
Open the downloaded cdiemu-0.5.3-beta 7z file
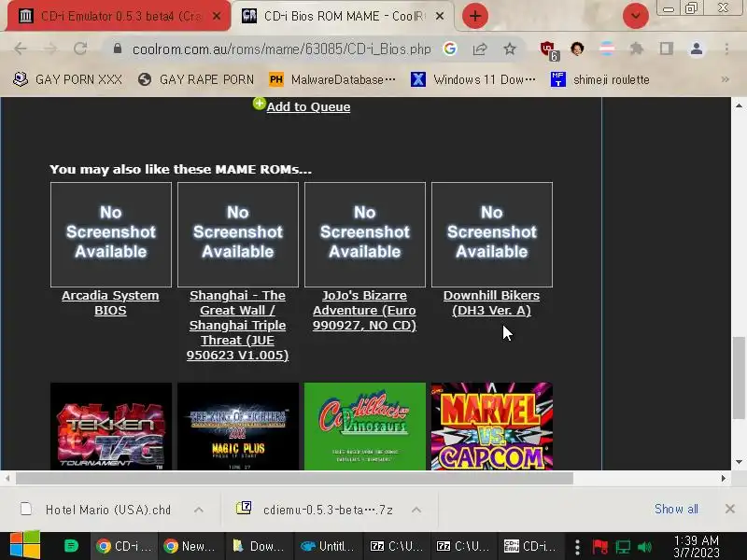pos(316,510)
